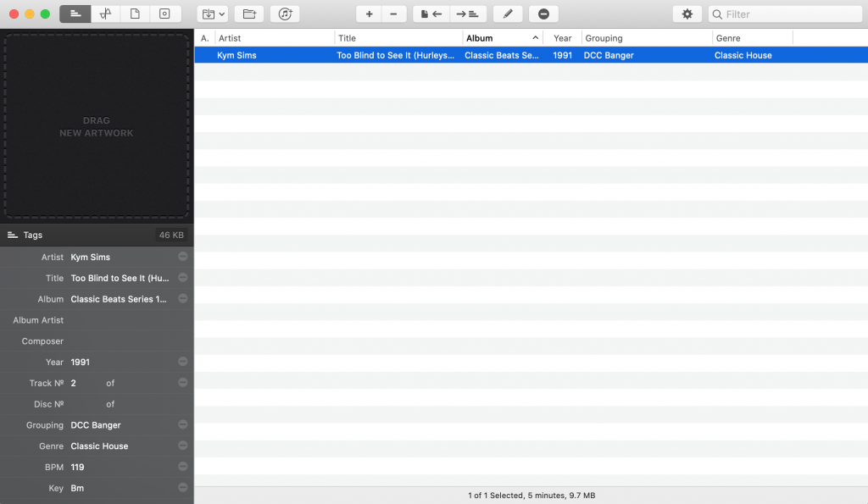This screenshot has width=868, height=504.
Task: Switch to the file info view tab
Action: click(135, 14)
